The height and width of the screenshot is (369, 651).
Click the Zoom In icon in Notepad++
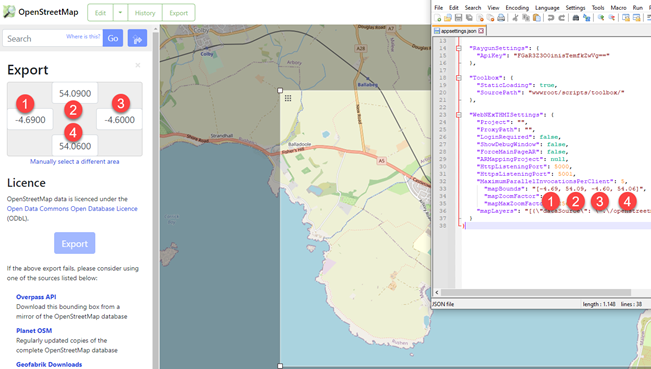(600, 18)
